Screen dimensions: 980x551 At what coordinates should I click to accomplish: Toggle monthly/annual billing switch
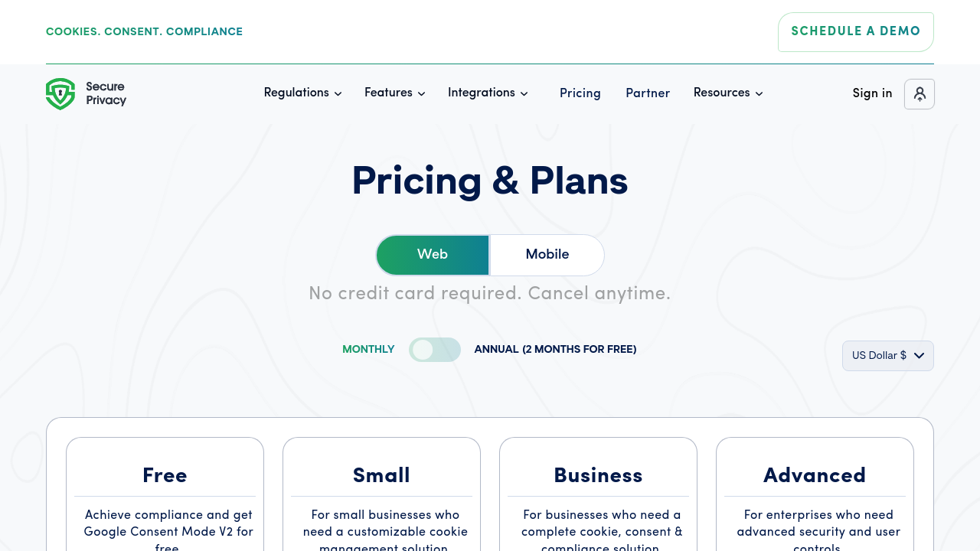[x=435, y=350]
